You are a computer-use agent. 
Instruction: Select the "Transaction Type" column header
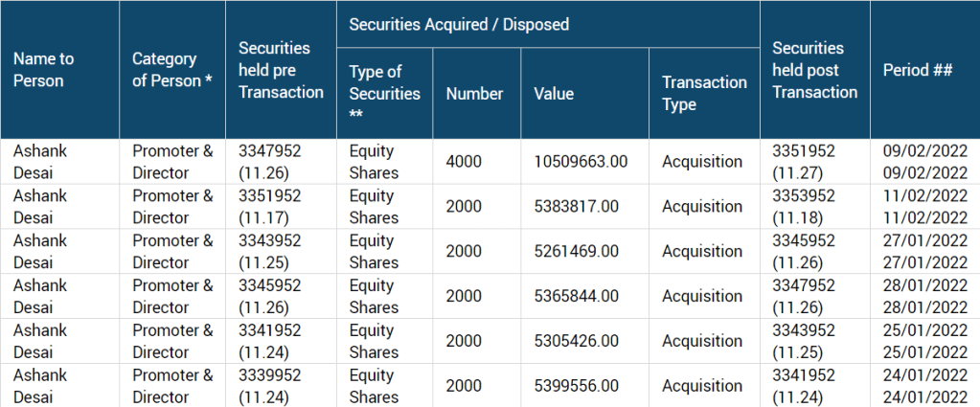(x=704, y=93)
